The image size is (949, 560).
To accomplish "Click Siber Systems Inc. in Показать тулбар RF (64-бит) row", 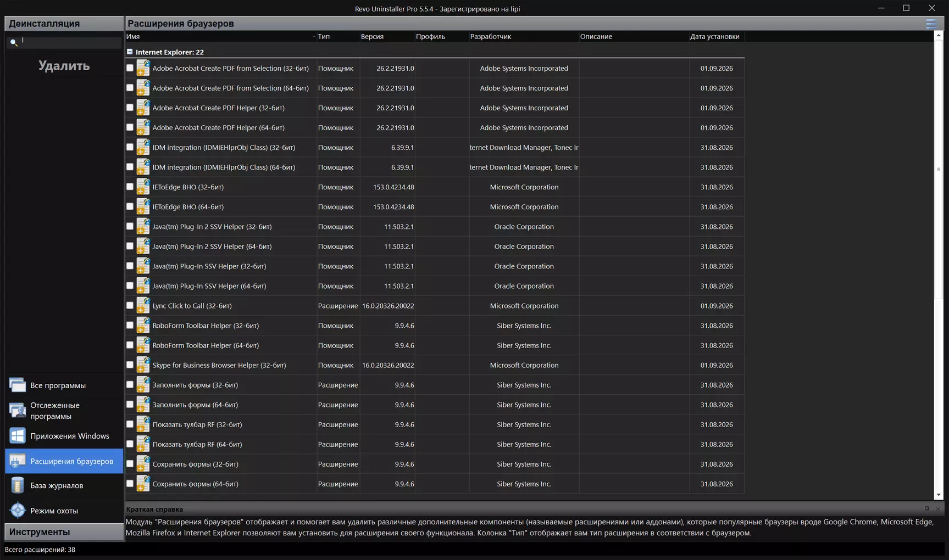I will (x=524, y=444).
